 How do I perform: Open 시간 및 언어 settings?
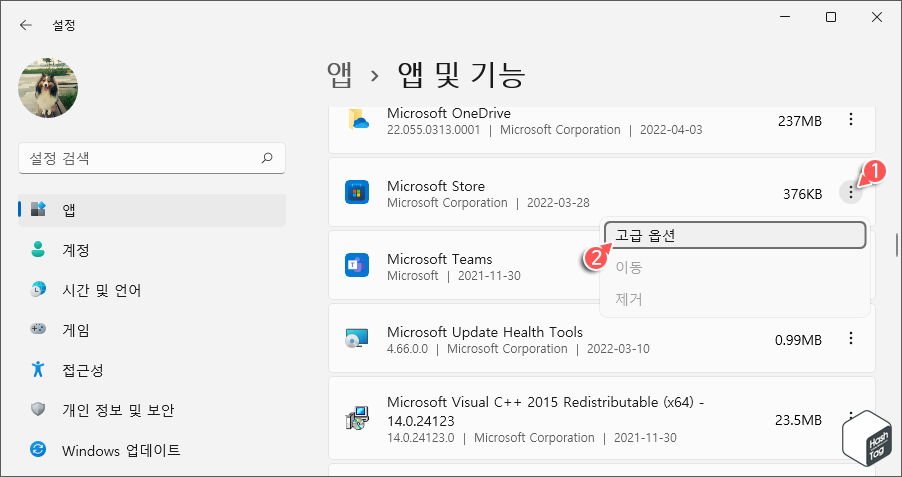(152, 290)
